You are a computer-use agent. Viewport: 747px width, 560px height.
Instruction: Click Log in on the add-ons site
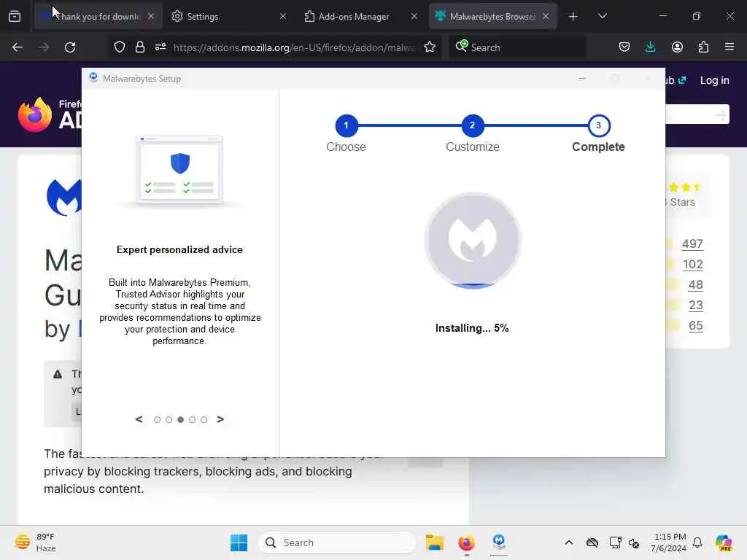coord(714,80)
